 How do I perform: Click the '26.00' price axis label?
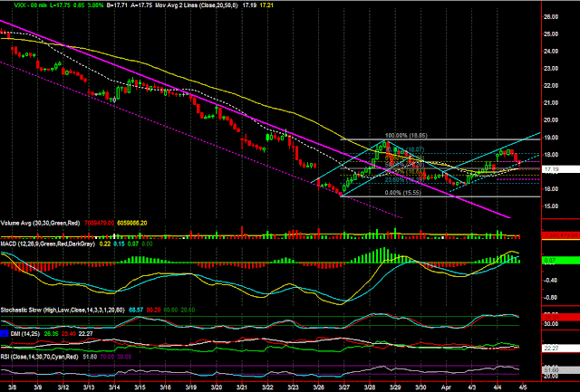[x=551, y=16]
